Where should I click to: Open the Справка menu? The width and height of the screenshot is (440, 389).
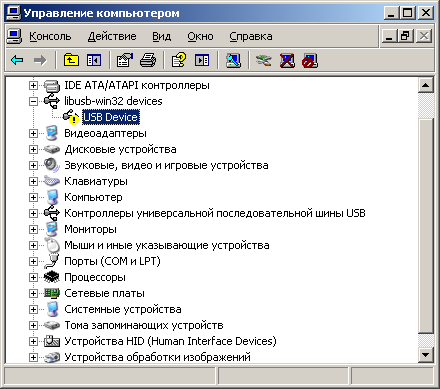[251, 36]
